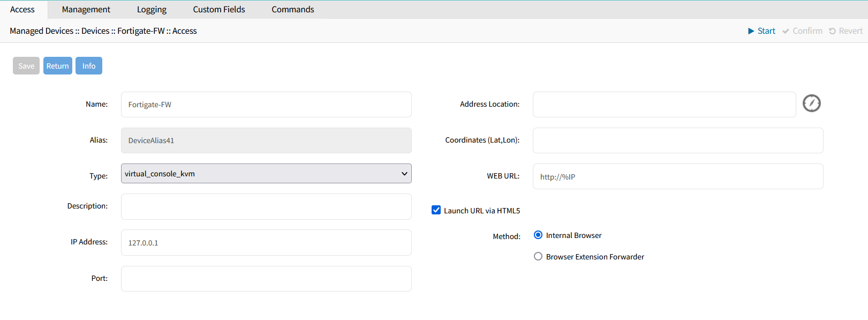
Task: Select Internal Browser method
Action: tap(538, 235)
